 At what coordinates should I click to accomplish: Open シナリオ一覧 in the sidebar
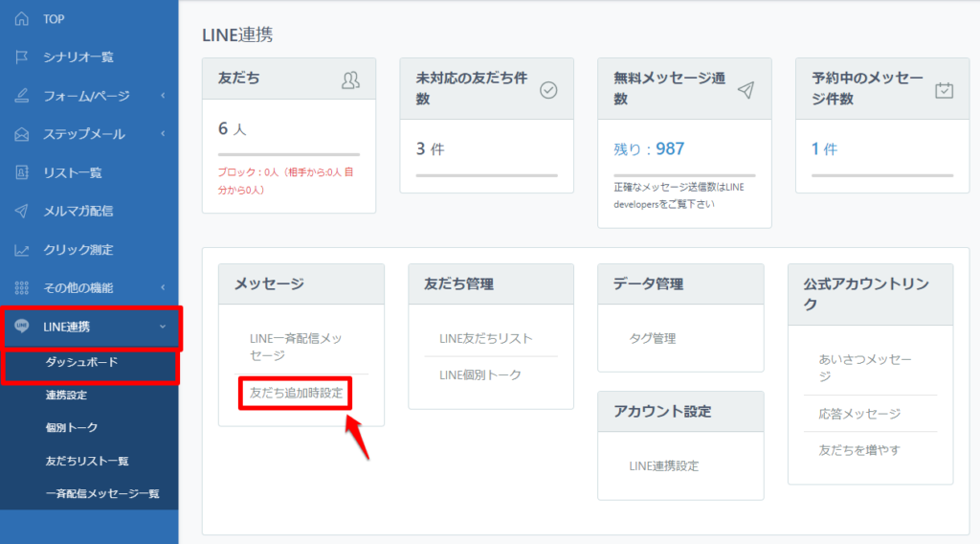pos(78,57)
